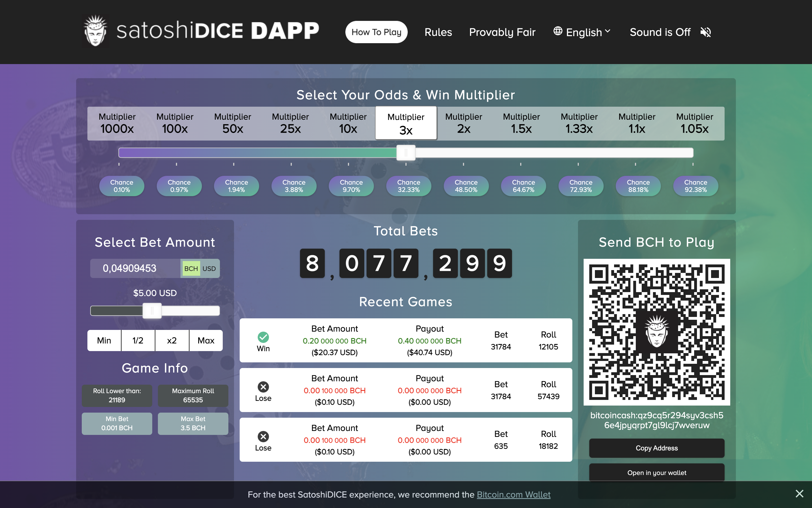The height and width of the screenshot is (508, 812).
Task: Click the SatoshiDice head logo icon
Action: pyautogui.click(x=95, y=31)
